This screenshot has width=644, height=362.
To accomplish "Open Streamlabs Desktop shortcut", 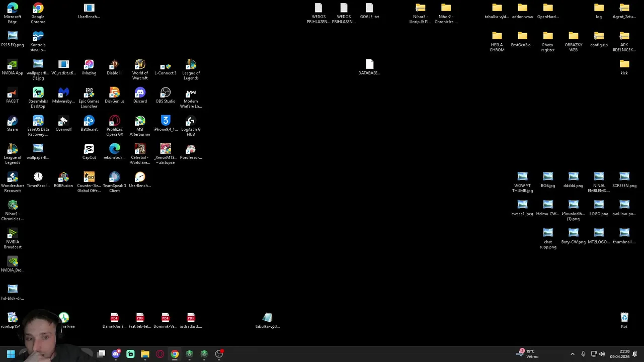I will 38,98.
